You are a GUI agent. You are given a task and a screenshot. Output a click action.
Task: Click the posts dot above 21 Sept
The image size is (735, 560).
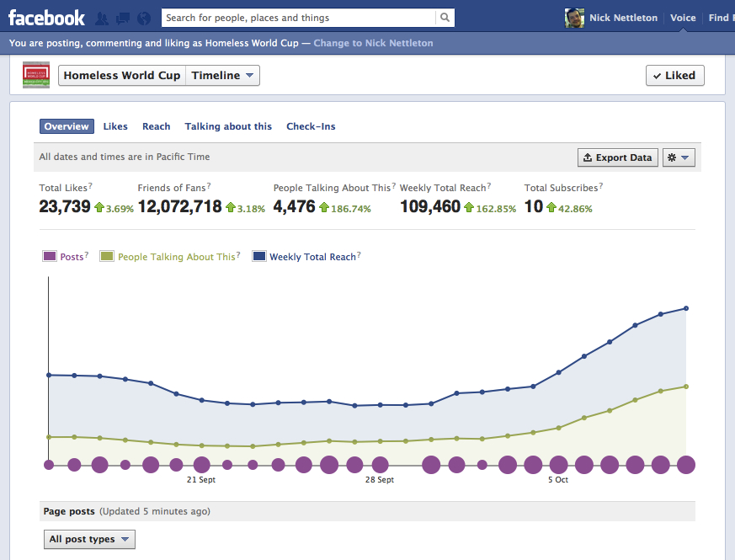point(201,465)
